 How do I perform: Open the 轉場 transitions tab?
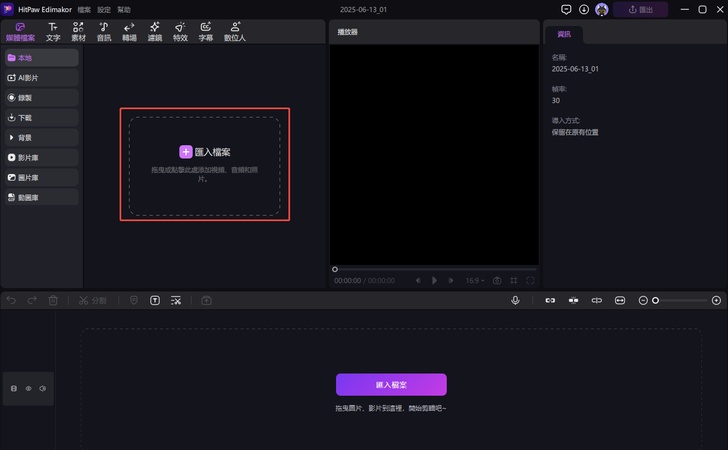pyautogui.click(x=129, y=32)
